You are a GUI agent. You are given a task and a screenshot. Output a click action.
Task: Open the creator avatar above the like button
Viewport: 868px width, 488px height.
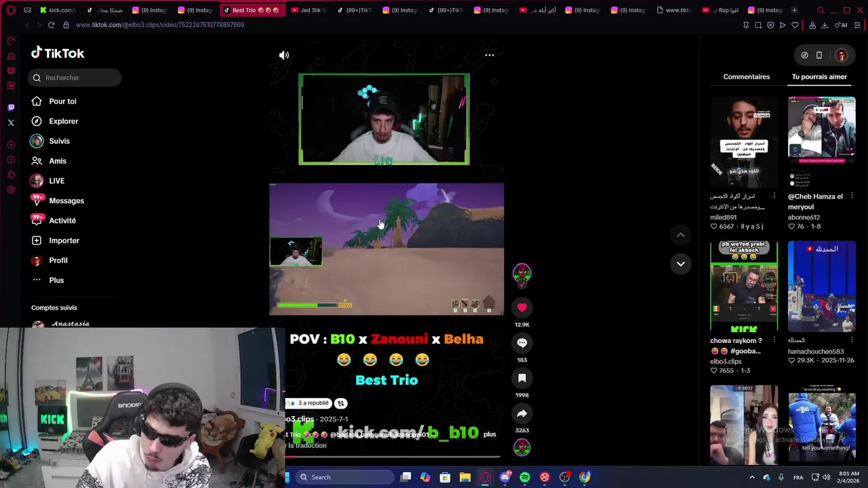pyautogui.click(x=521, y=272)
